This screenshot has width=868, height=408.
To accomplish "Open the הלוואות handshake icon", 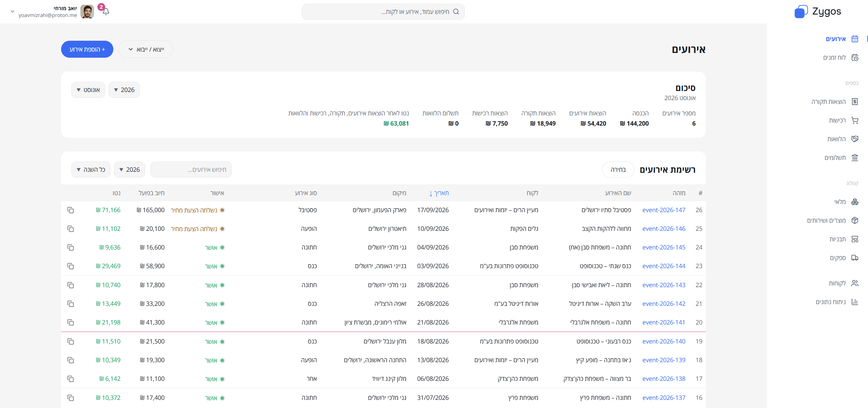I will 855,139.
